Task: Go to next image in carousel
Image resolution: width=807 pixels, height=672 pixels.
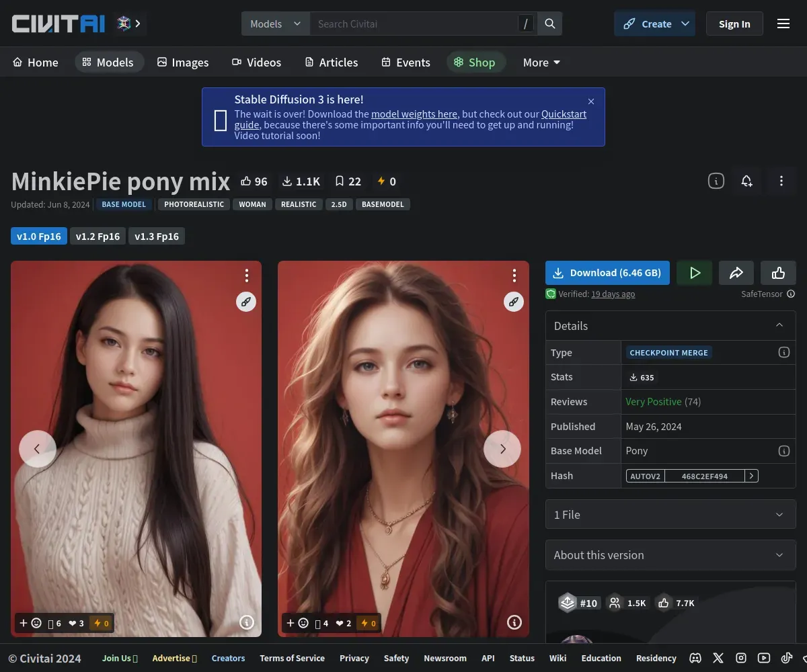Action: click(x=502, y=449)
